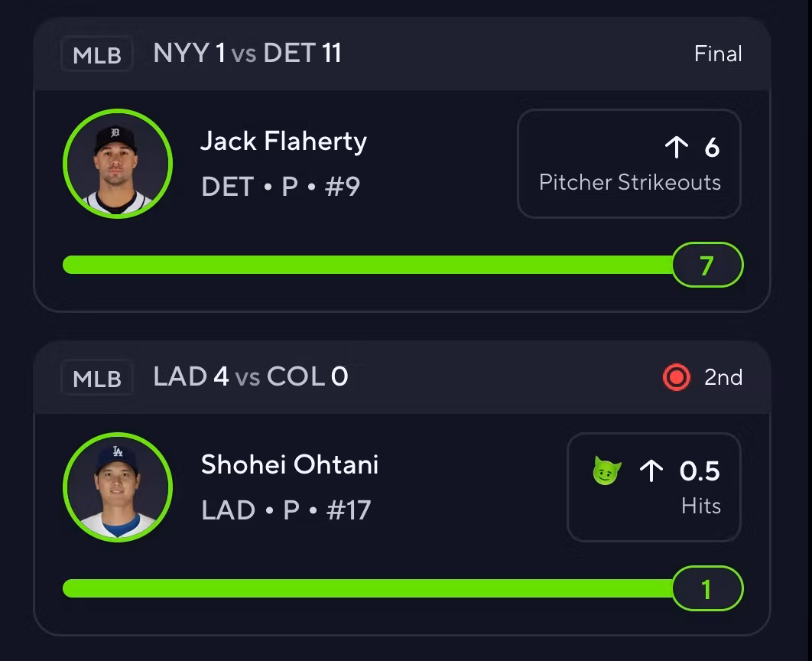
Task: Click the MLB badge for NYY vs DET
Action: point(97,55)
